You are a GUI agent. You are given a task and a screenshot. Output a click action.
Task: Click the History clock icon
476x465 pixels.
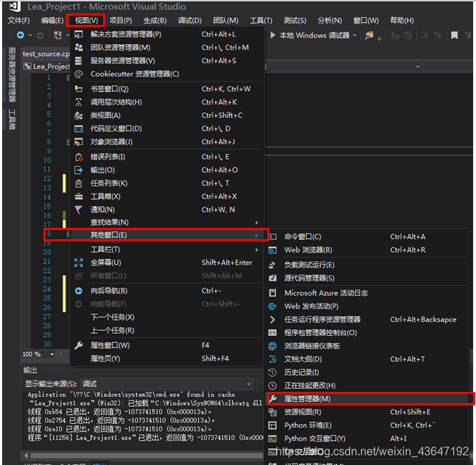[x=273, y=373]
